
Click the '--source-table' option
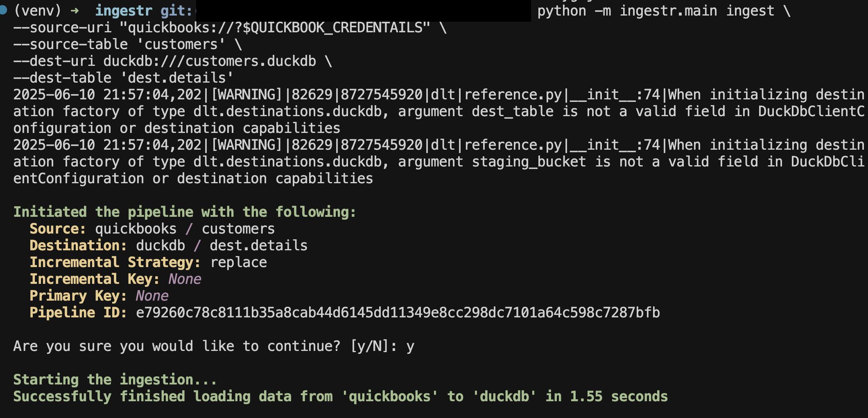pyautogui.click(x=70, y=45)
